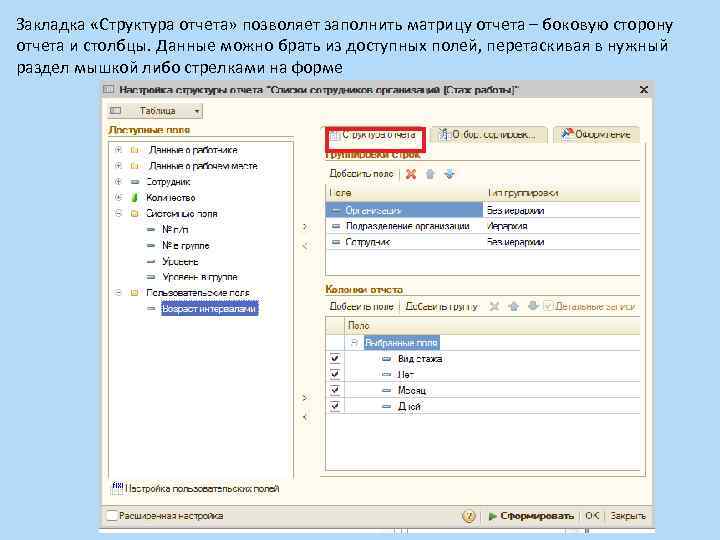Viewport: 720px width, 540px height.
Task: Click Добавить поле in row groupings
Action: (x=361, y=174)
